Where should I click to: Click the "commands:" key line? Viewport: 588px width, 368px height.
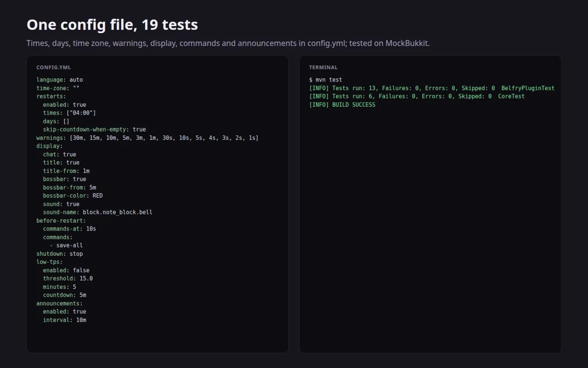(58, 237)
